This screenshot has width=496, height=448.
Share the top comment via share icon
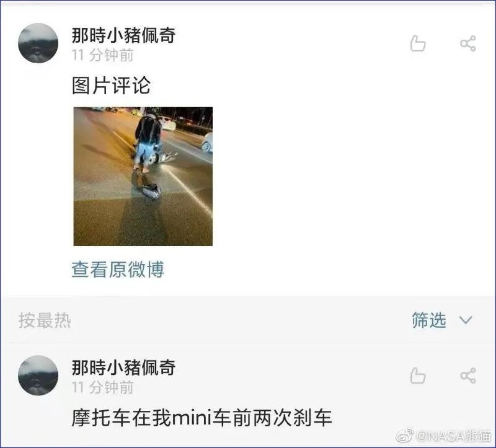click(468, 43)
